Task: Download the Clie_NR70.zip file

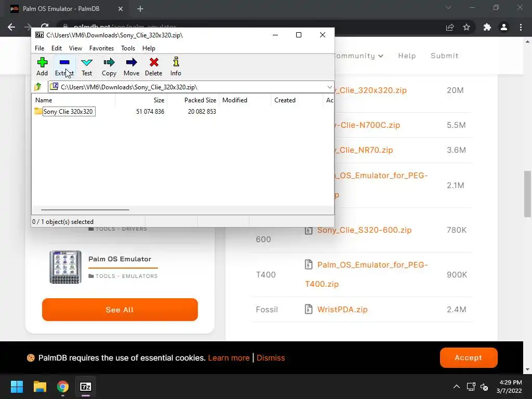Action: point(364,150)
